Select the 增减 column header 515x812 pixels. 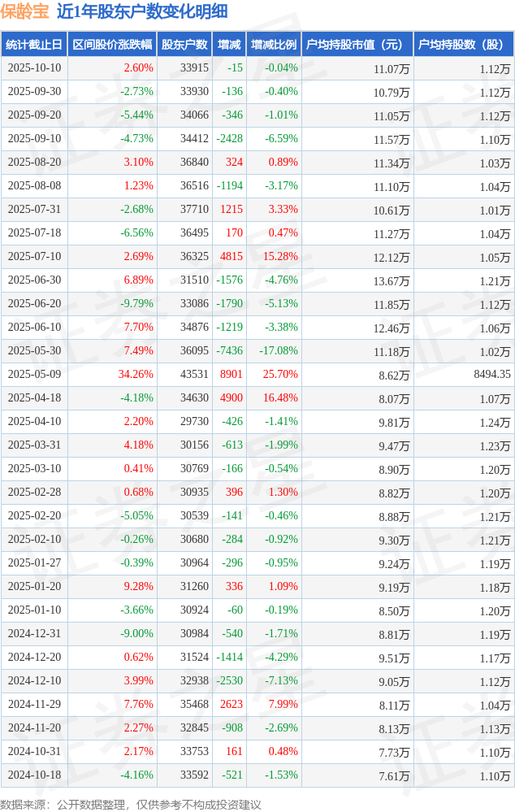229,45
